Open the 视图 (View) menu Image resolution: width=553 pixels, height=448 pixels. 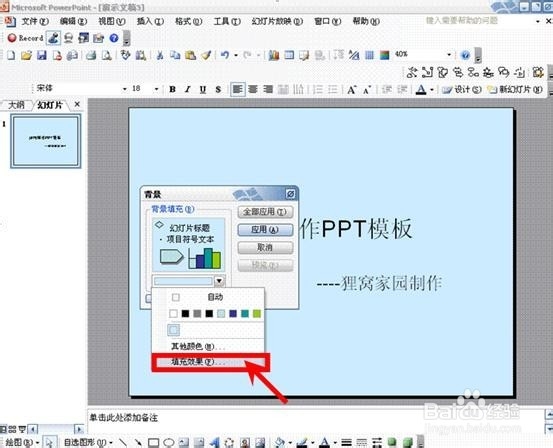pyautogui.click(x=112, y=22)
